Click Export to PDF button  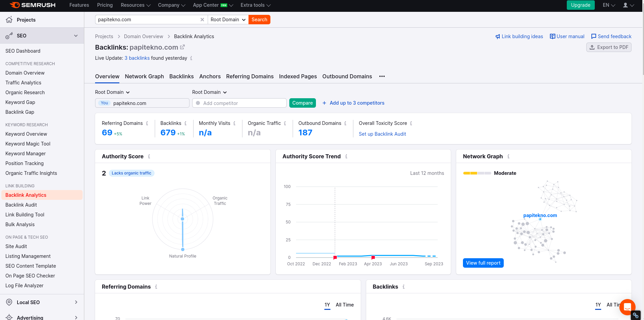pyautogui.click(x=609, y=47)
